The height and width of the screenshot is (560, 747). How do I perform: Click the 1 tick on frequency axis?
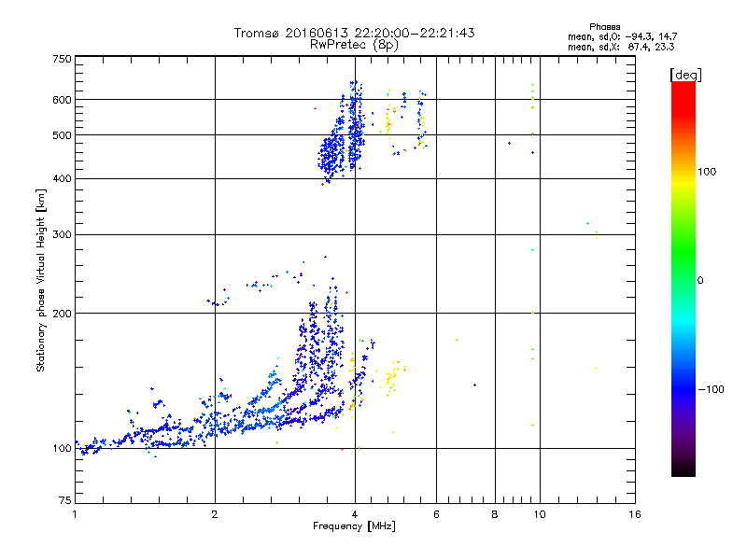[x=75, y=514]
